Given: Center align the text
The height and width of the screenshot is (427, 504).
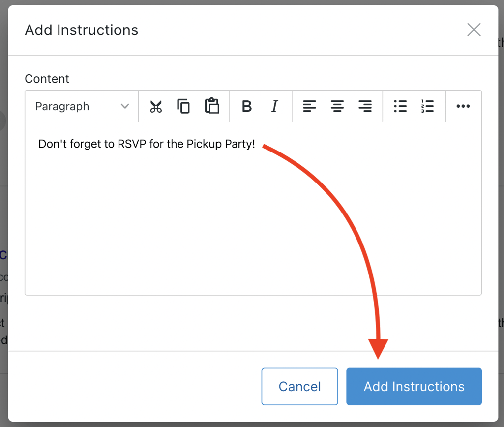Looking at the screenshot, I should point(337,106).
